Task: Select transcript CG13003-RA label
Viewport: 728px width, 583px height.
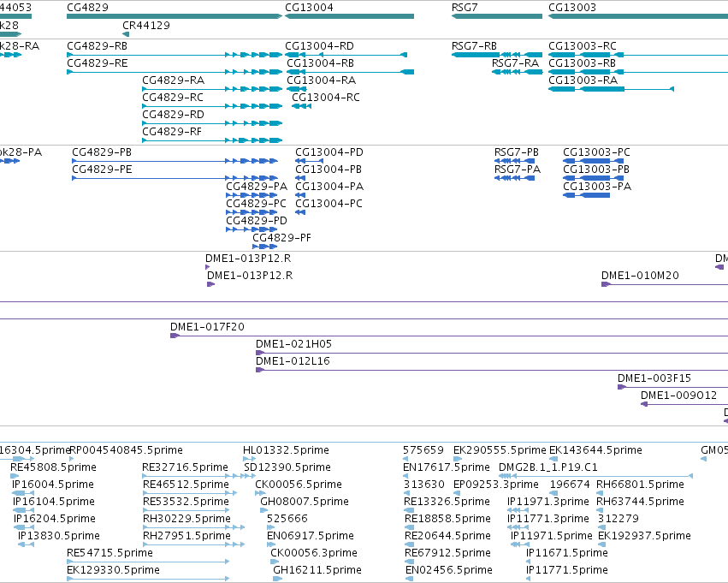Action: 583,80
